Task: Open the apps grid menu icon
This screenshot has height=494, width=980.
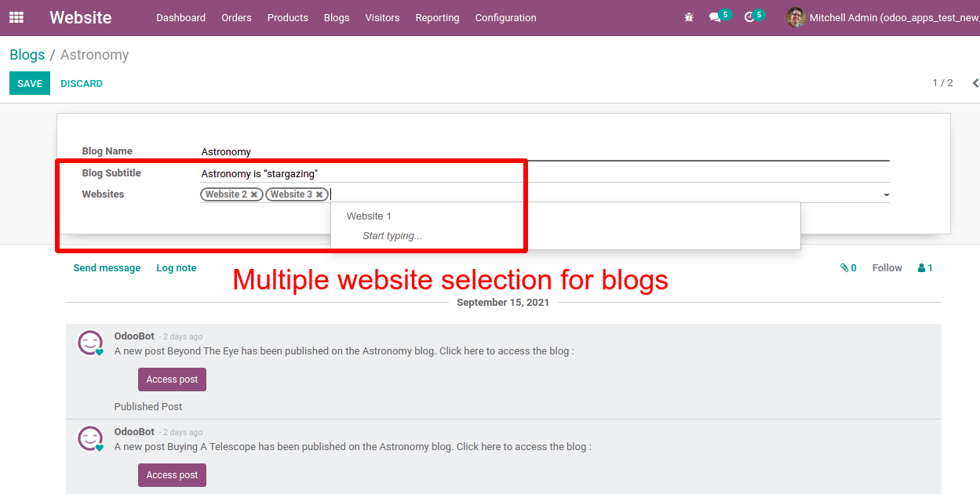Action: pos(16,17)
